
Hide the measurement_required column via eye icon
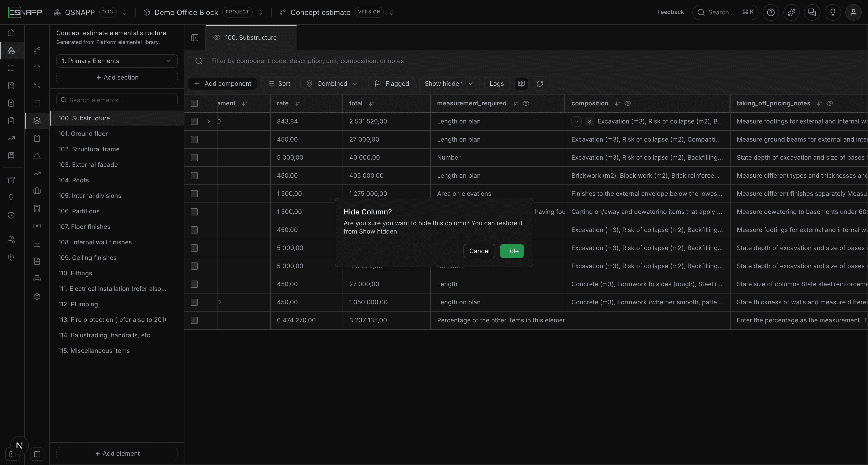point(526,103)
